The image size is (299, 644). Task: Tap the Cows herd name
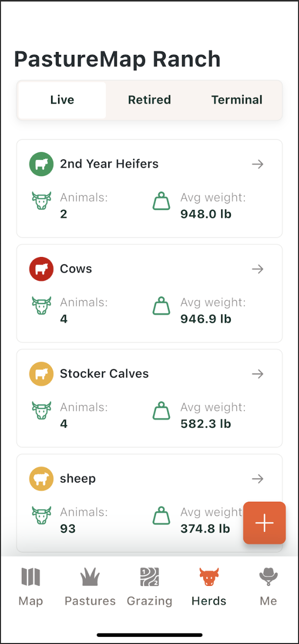tap(76, 269)
